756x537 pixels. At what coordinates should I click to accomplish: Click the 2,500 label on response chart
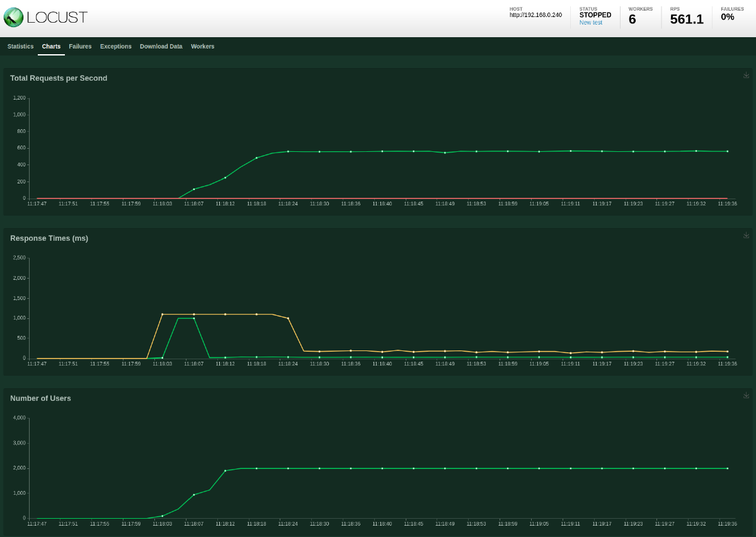[20, 258]
